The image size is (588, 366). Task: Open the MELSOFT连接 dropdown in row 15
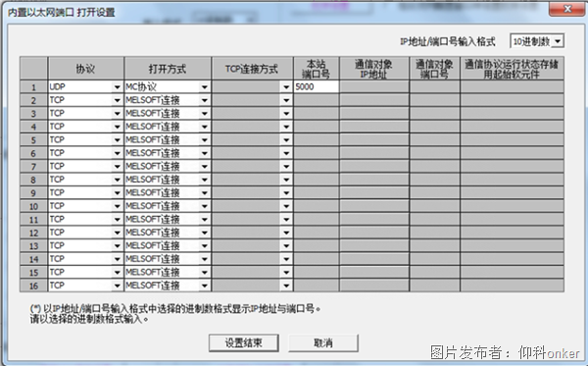click(205, 272)
